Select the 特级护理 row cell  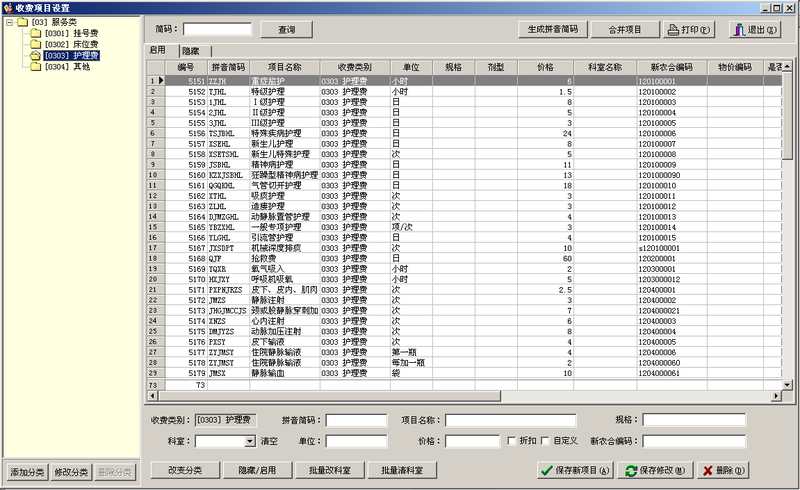pos(285,92)
